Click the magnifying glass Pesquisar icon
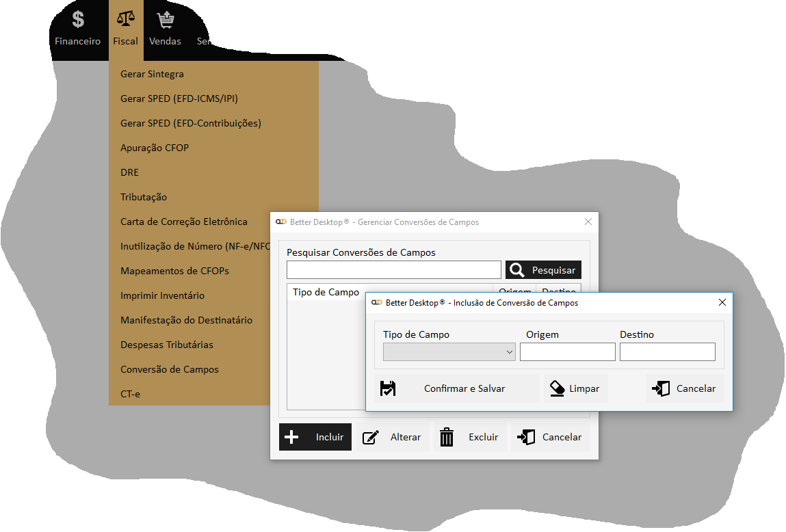The width and height of the screenshot is (786, 532). coord(518,270)
